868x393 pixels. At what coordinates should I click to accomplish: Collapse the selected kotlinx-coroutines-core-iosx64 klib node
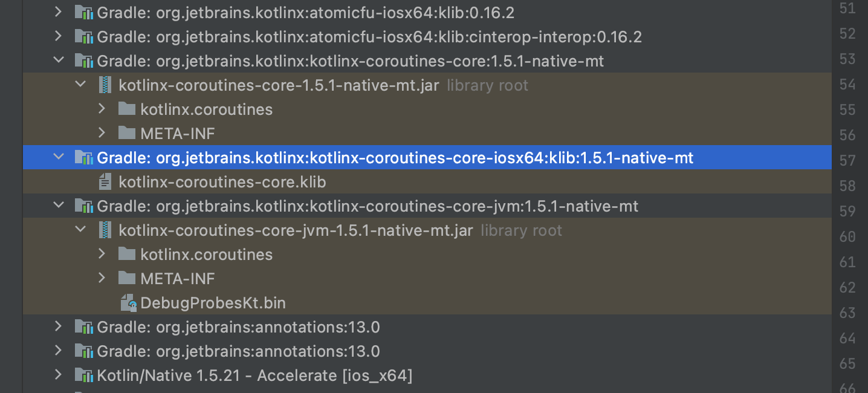click(58, 157)
